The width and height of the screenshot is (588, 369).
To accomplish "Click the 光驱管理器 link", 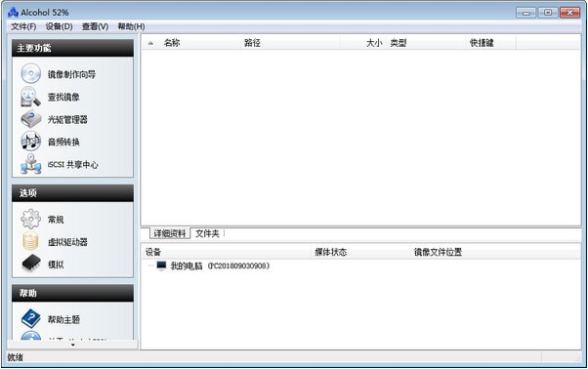I will pyautogui.click(x=67, y=119).
